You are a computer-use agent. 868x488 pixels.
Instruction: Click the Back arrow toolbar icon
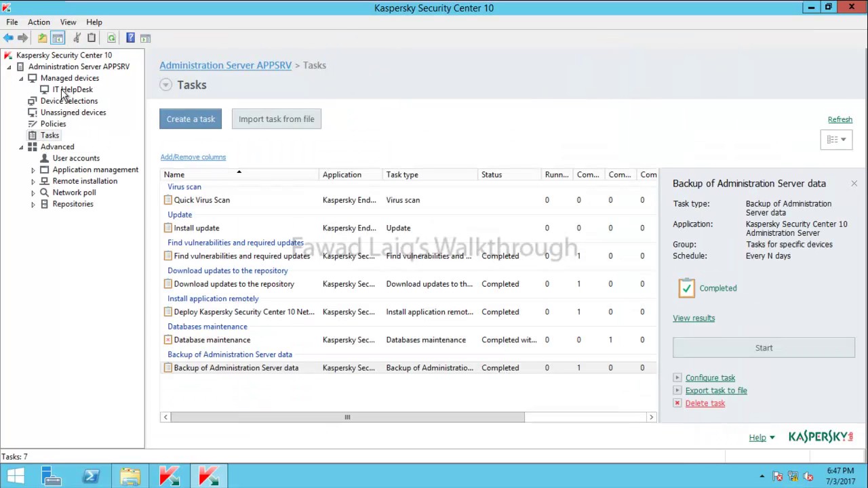click(x=8, y=38)
